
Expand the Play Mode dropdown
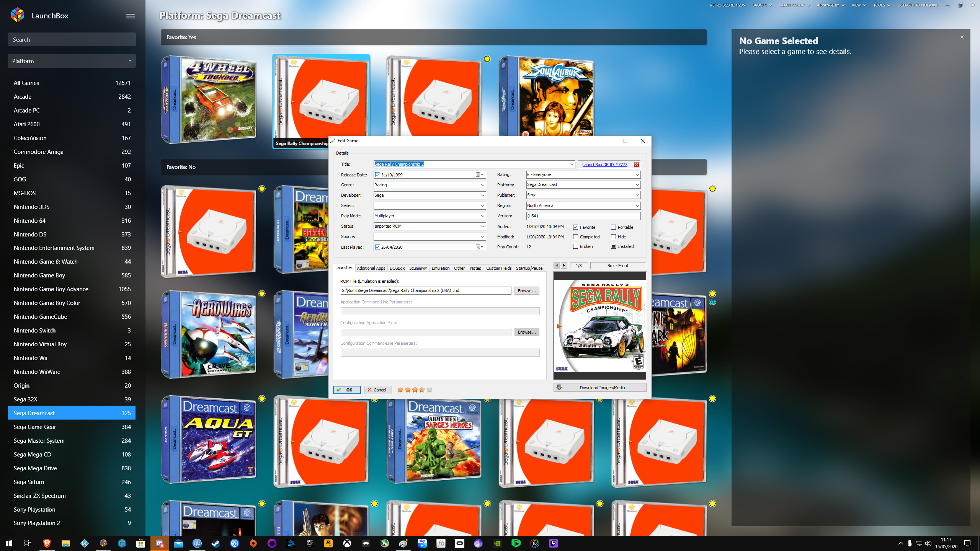click(x=482, y=216)
